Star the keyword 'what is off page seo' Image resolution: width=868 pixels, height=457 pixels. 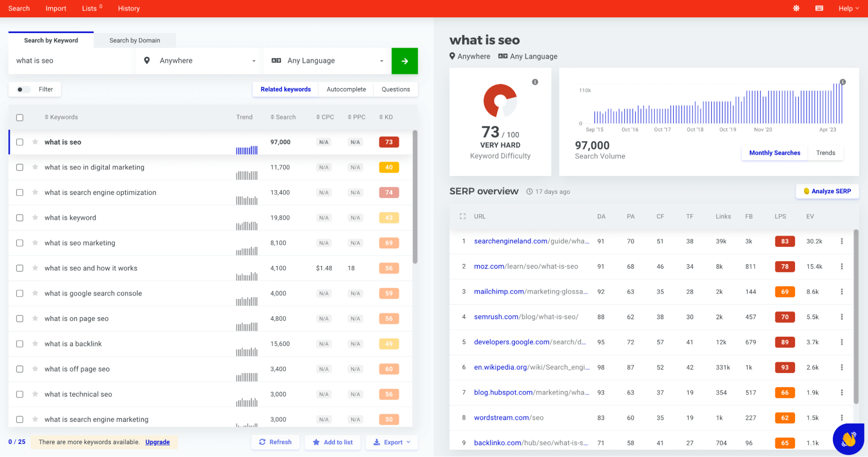pyautogui.click(x=35, y=369)
